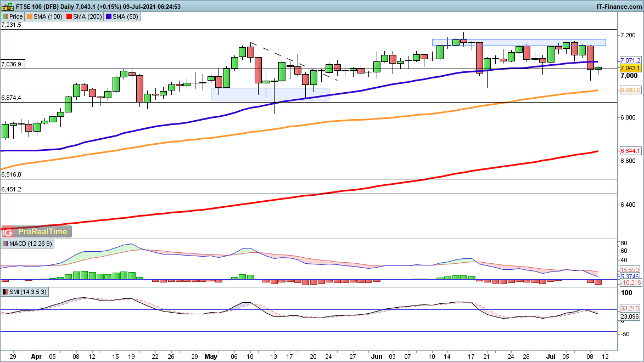644x362 pixels.
Task: Click the red 6,644.1 SMA price tag
Action: (630, 151)
